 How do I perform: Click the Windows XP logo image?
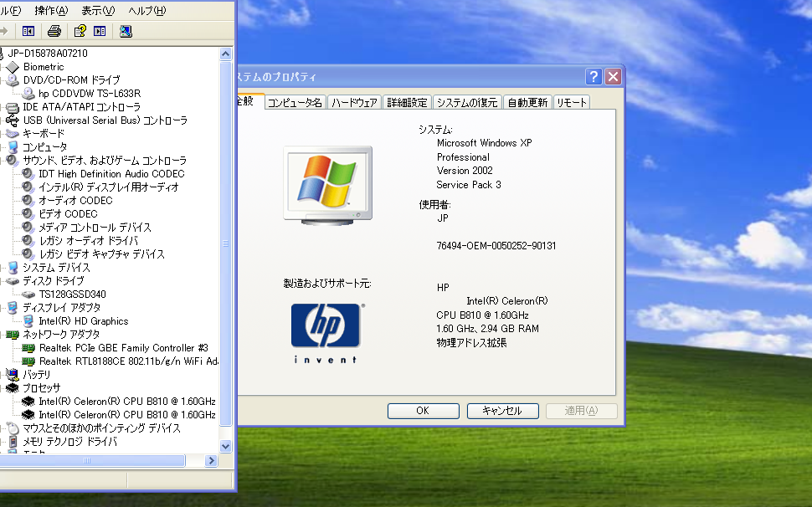click(328, 185)
